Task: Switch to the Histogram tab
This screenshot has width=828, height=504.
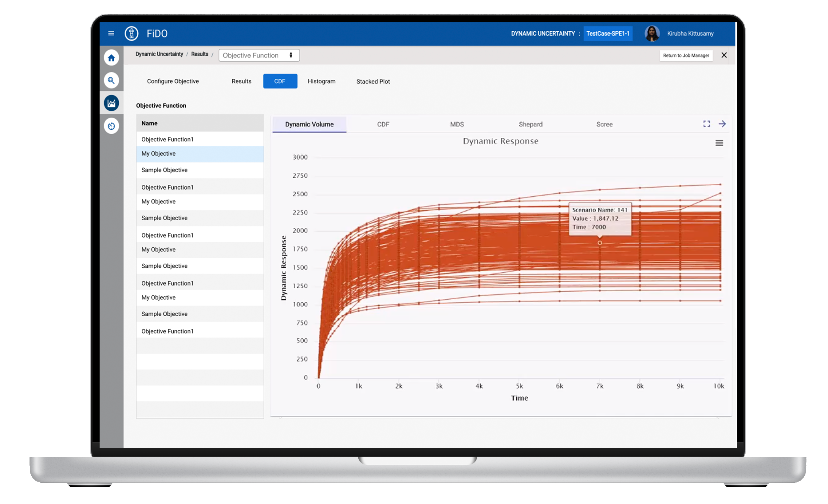Action: pos(321,81)
